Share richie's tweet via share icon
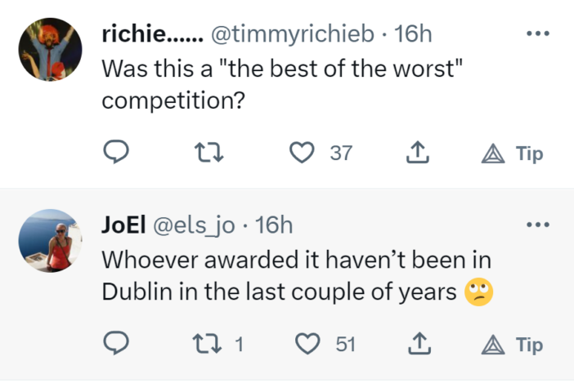Image resolution: width=574 pixels, height=392 pixels. pyautogui.click(x=418, y=153)
